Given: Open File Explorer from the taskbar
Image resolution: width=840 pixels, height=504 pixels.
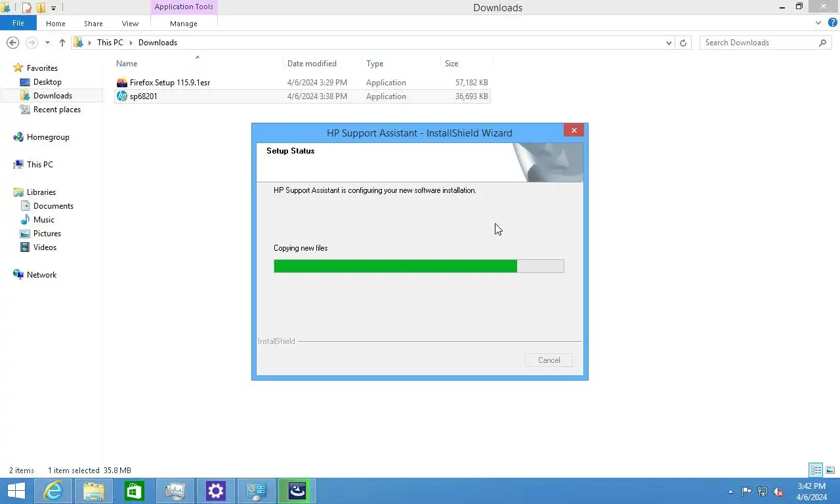Looking at the screenshot, I should [x=94, y=491].
